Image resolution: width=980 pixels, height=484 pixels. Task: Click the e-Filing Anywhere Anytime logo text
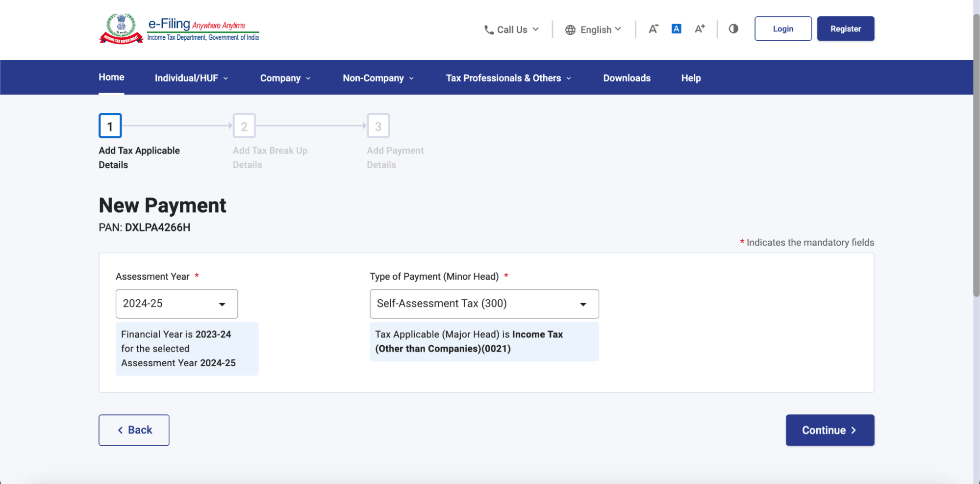(203, 29)
